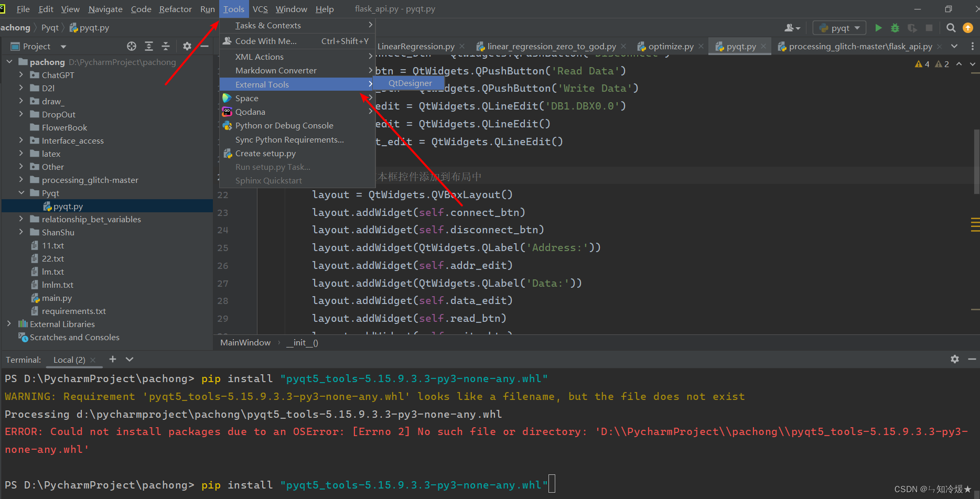Viewport: 980px width, 499px height.
Task: Click the locate-file target icon in Project panel
Action: pos(132,47)
